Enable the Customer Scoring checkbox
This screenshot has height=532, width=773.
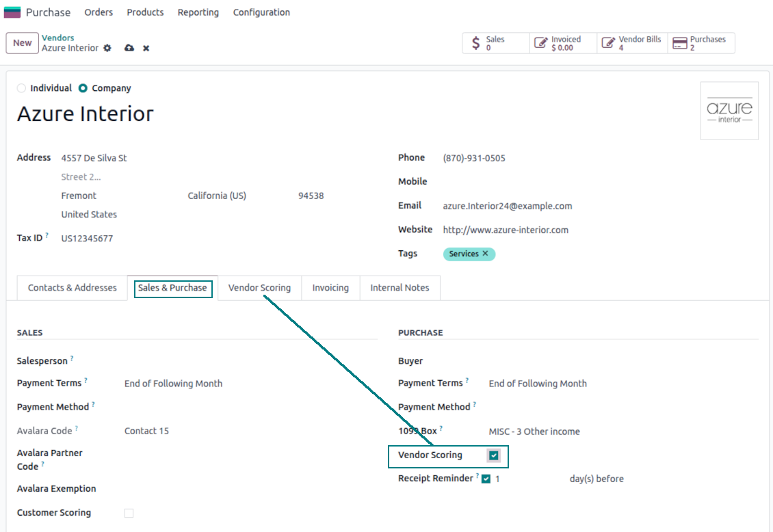coord(129,514)
